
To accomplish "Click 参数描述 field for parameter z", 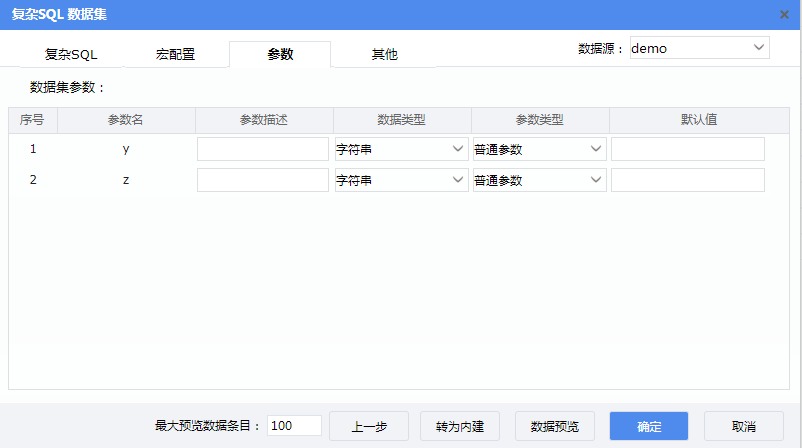I will coord(263,181).
